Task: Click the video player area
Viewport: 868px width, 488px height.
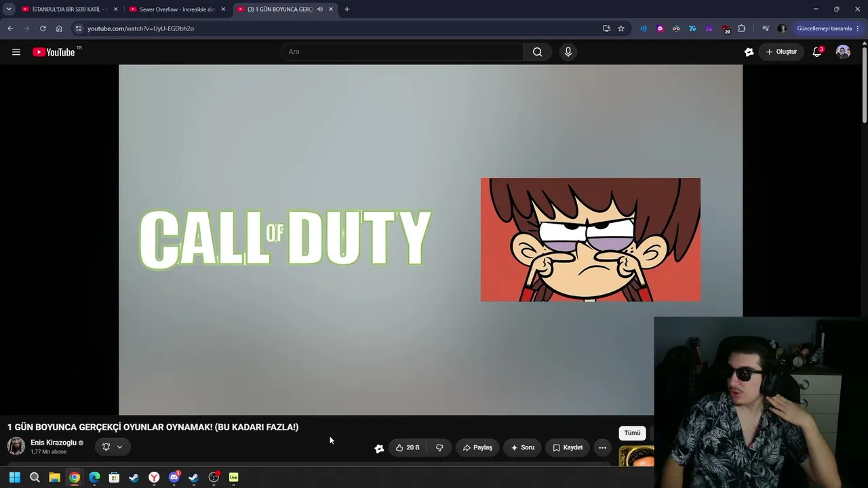Action: (x=431, y=240)
